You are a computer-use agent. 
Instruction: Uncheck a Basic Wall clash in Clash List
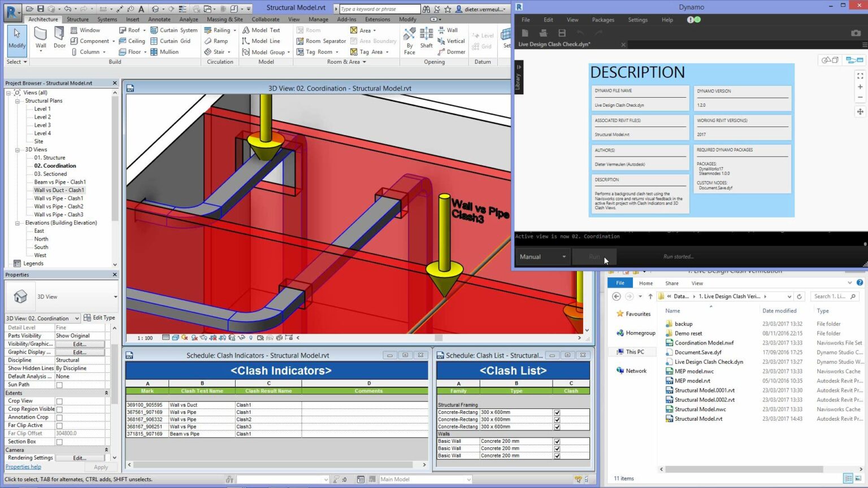(x=557, y=441)
